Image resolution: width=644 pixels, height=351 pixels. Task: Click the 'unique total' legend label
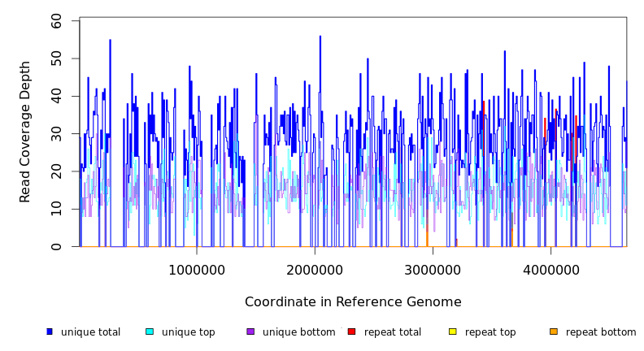[90, 332]
